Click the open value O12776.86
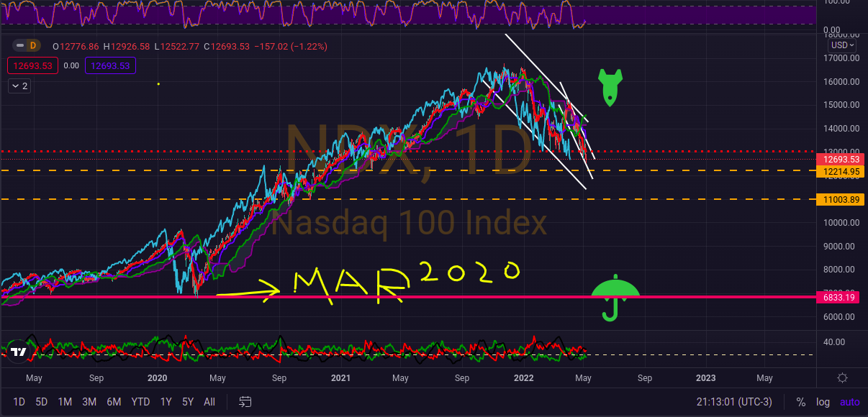Viewport: 868px width, 417px height. (77, 47)
